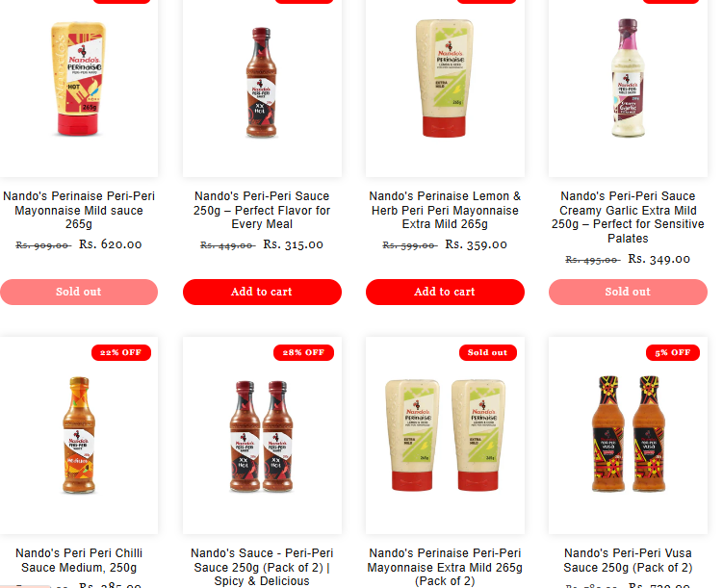Click Sold out button under Perinaise Mild sauce
Image resolution: width=723 pixels, height=588 pixels.
[x=79, y=292]
